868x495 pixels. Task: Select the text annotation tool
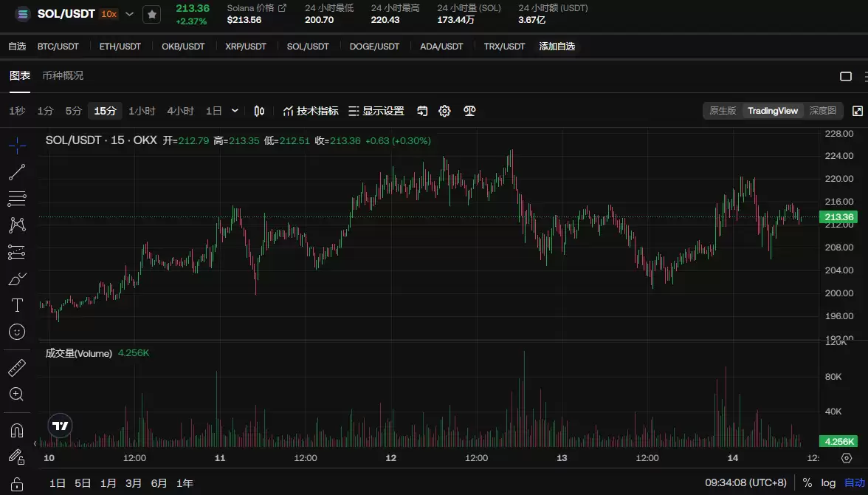(x=16, y=305)
